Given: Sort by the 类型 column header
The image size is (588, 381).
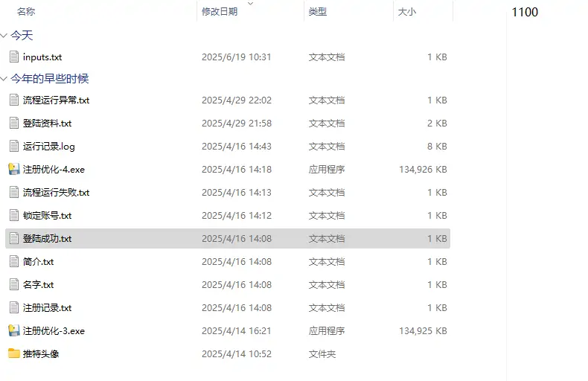Looking at the screenshot, I should tap(318, 12).
